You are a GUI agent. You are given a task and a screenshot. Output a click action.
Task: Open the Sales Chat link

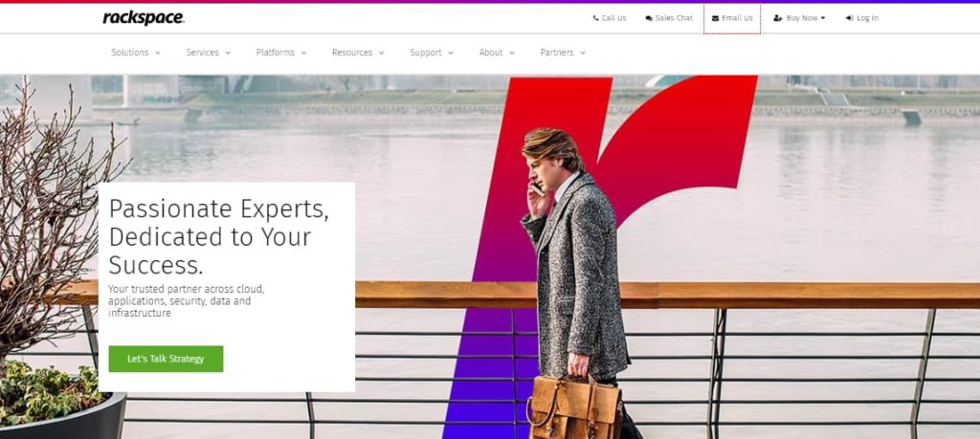[669, 19]
